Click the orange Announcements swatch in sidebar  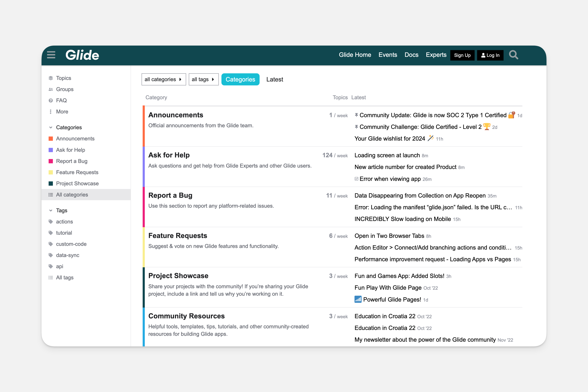(x=51, y=138)
